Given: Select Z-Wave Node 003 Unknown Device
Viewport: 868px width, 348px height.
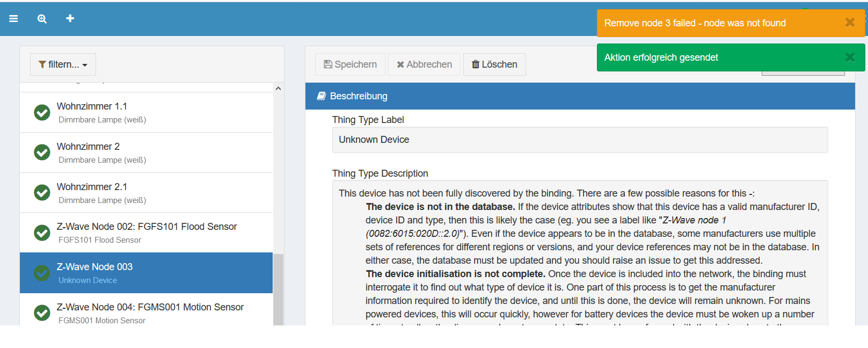Looking at the screenshot, I should (146, 273).
